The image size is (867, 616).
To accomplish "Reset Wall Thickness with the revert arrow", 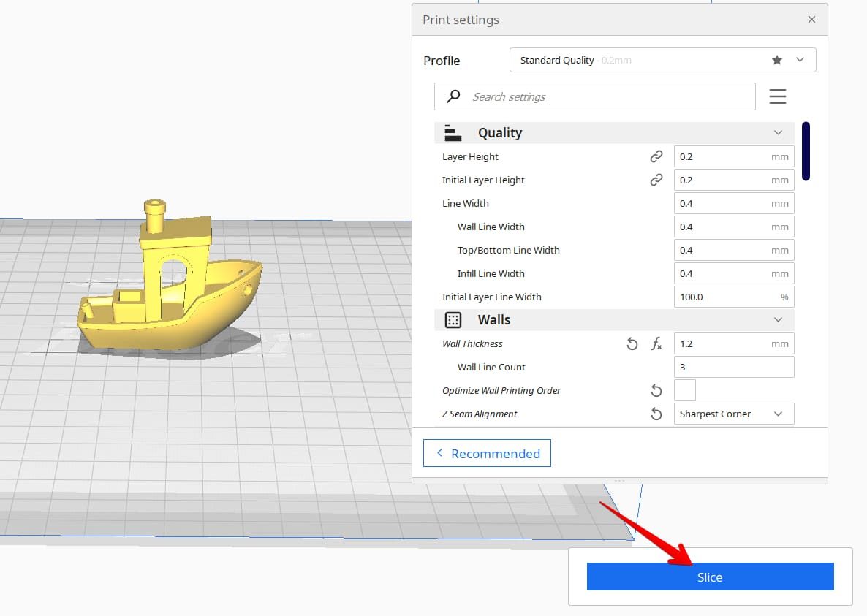I will click(632, 343).
